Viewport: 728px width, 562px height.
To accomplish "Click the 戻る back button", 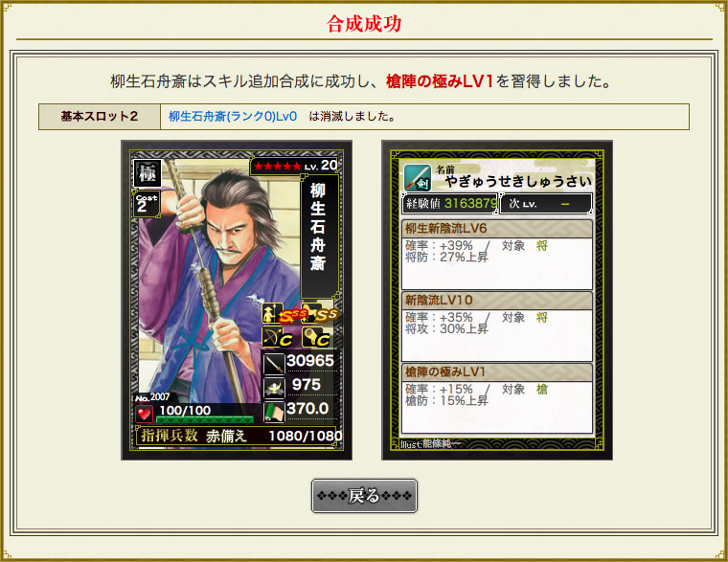I will (x=364, y=496).
